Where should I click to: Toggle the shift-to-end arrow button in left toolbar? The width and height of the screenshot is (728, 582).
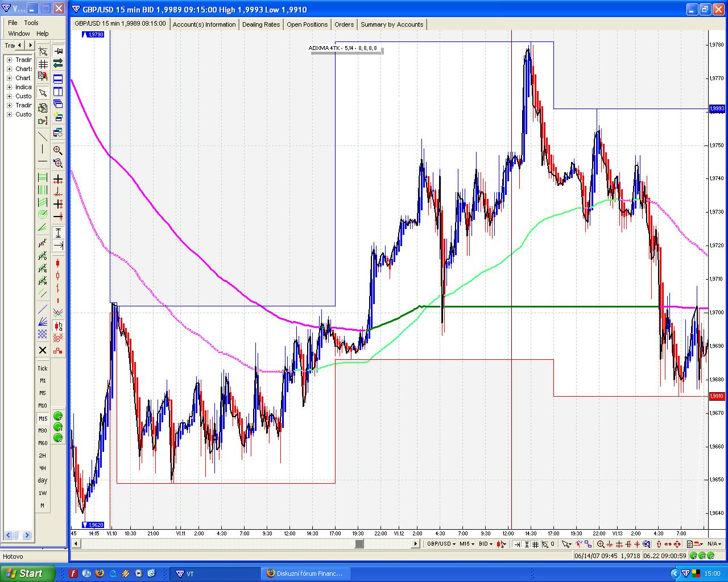click(x=58, y=246)
